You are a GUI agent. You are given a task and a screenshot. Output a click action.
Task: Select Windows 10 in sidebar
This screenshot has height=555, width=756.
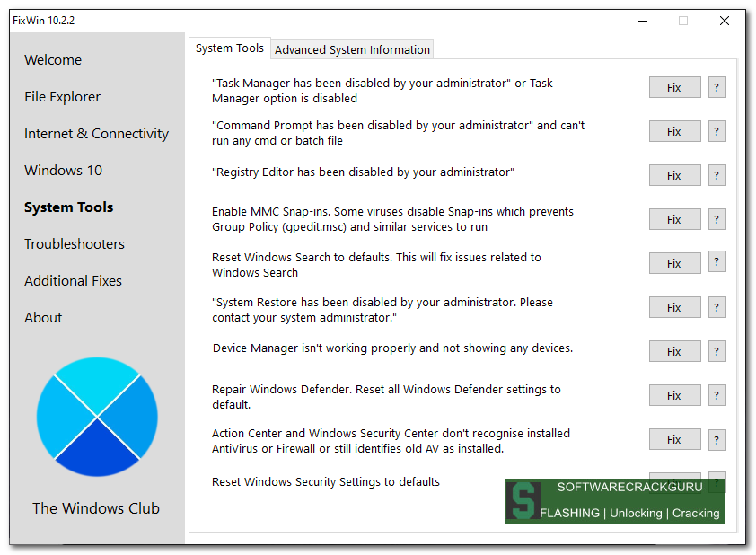[63, 171]
